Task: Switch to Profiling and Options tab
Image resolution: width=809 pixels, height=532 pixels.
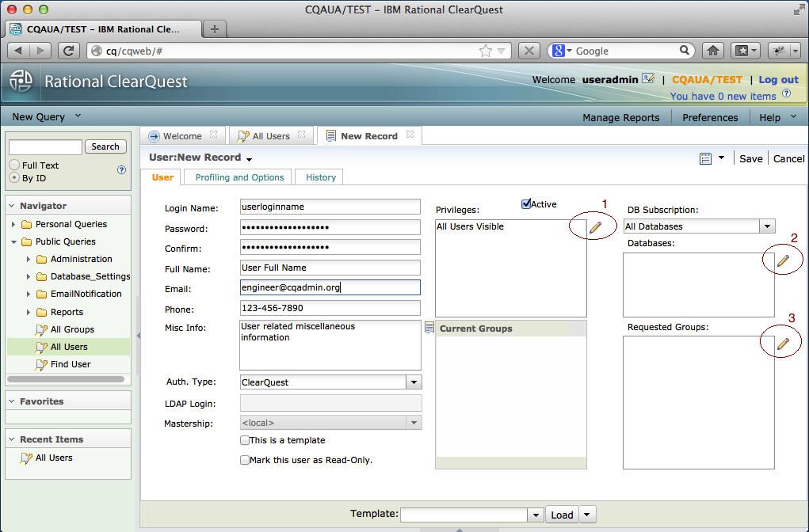Action: point(239,177)
